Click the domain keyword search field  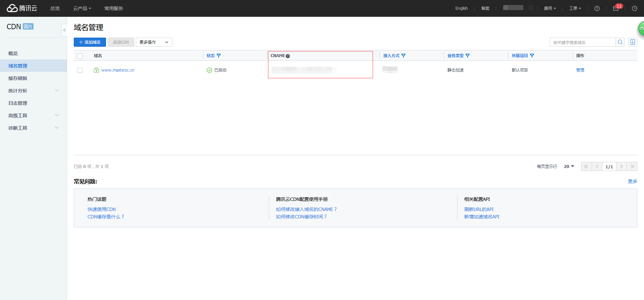(582, 42)
